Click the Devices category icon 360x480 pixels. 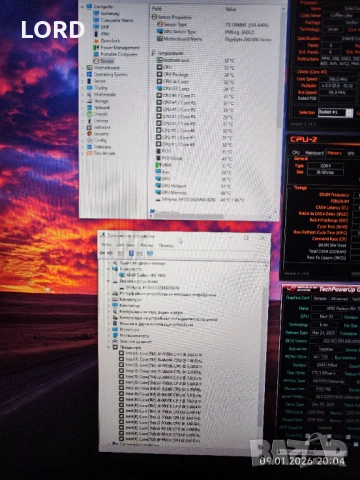(x=89, y=121)
